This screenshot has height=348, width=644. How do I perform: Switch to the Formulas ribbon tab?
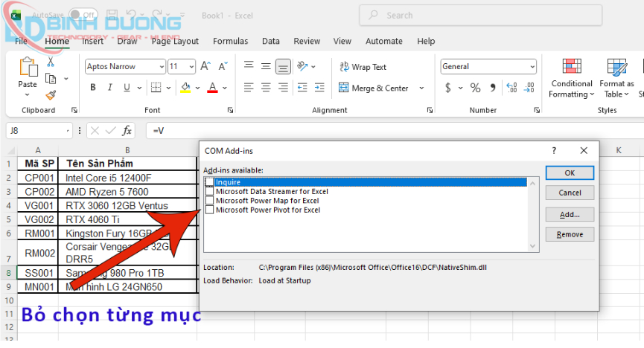point(230,42)
